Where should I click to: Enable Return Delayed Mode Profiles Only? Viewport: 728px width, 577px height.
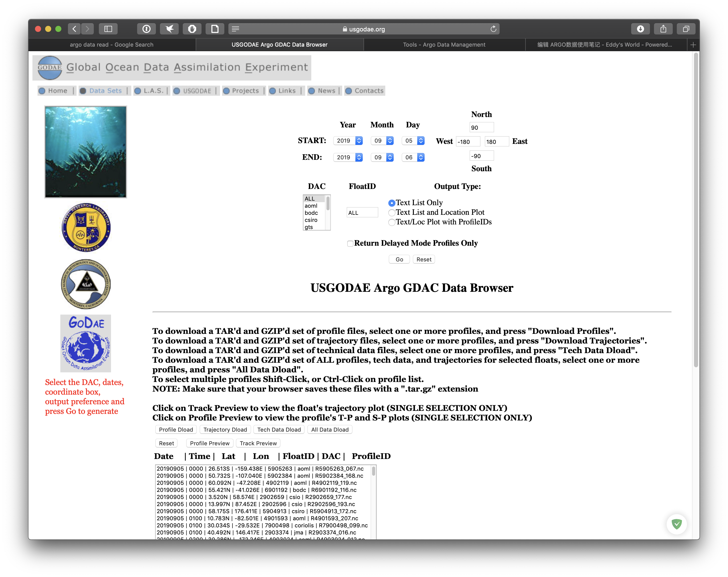pos(350,244)
